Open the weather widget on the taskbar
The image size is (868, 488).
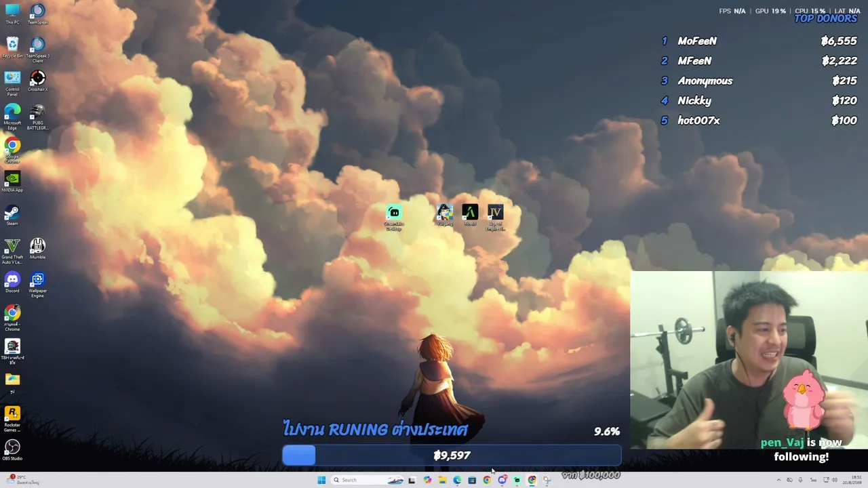(22, 480)
